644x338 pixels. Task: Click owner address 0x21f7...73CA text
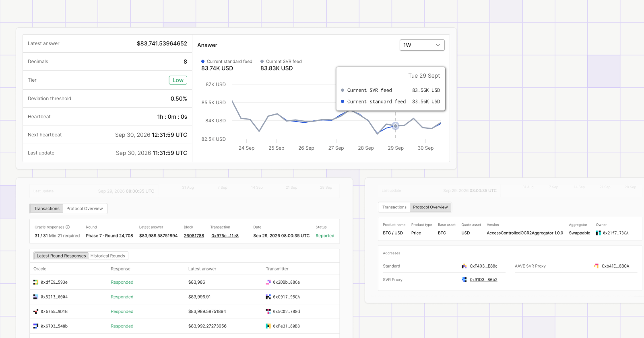(615, 233)
